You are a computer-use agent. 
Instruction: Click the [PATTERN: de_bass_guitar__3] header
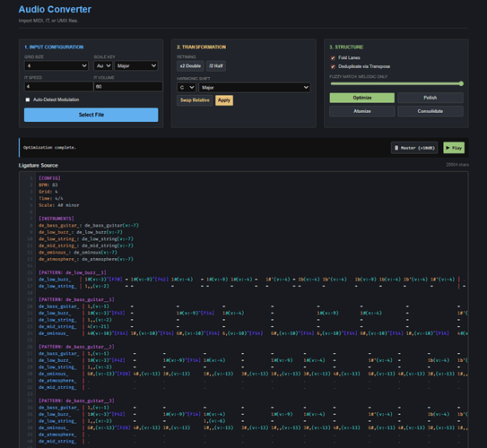(x=76, y=401)
